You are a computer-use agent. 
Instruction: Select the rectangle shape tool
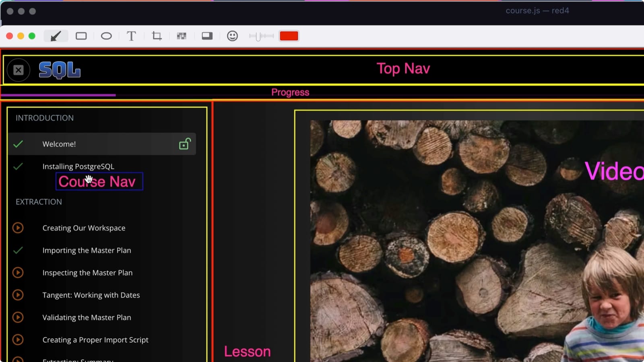point(81,36)
